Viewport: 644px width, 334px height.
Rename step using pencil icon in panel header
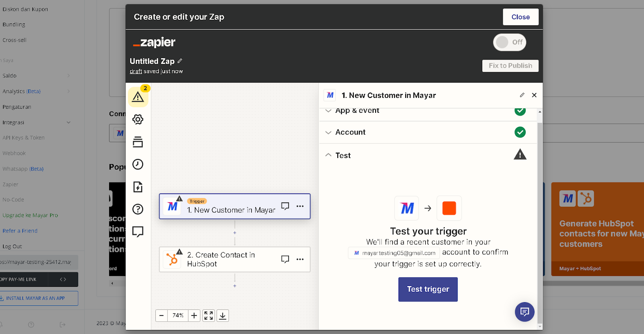[x=522, y=95]
